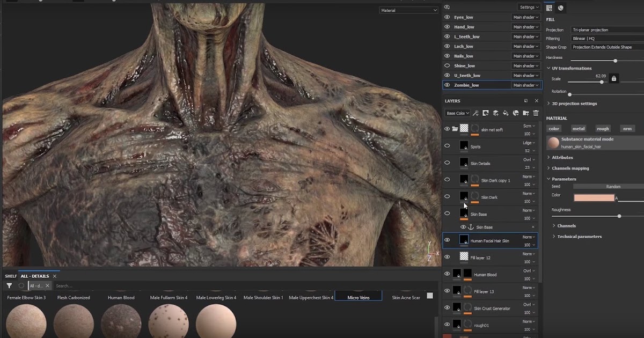Screen dimensions: 644x338
Task: Expand the 3D projection settings section
Action: pyautogui.click(x=575, y=103)
